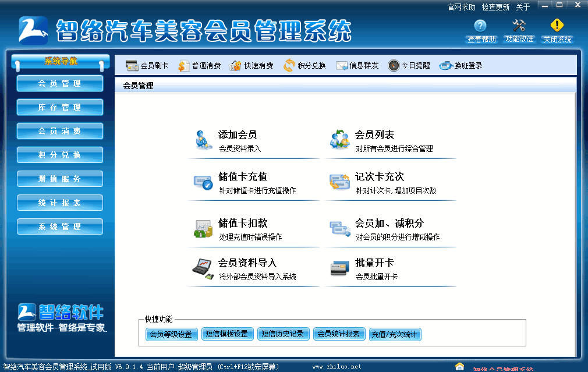This screenshot has height=372, width=588.
Task: Open 批量开卡 batch card creation
Action: (x=374, y=263)
